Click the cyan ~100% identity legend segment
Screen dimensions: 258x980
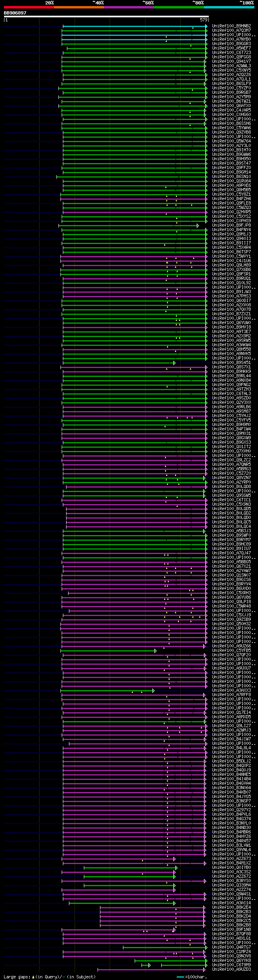(229, 7)
